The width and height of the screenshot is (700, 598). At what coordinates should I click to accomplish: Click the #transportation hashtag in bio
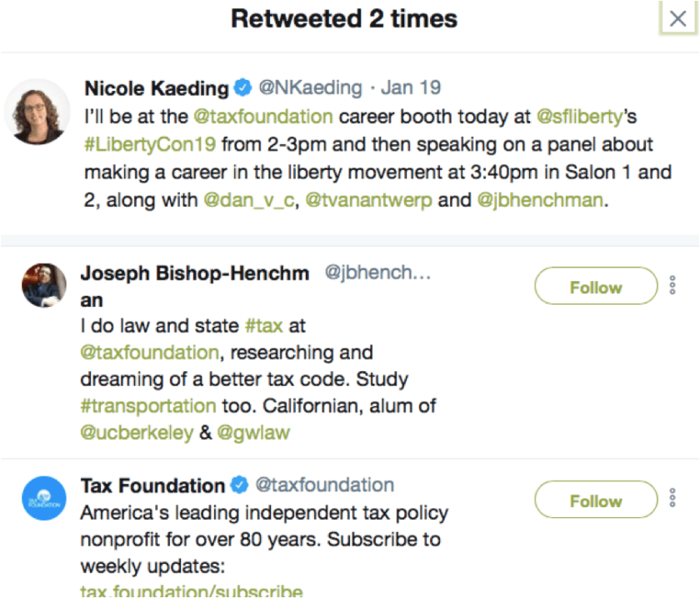(148, 406)
